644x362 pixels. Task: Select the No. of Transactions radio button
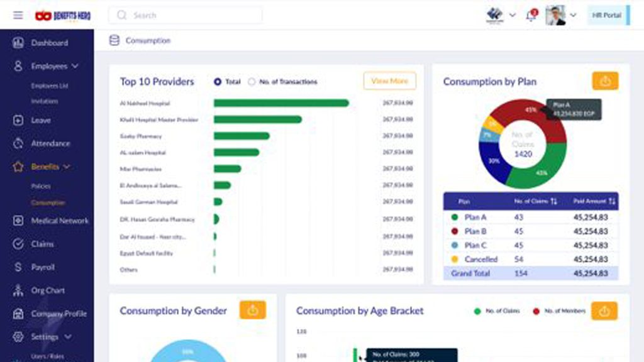(x=252, y=82)
